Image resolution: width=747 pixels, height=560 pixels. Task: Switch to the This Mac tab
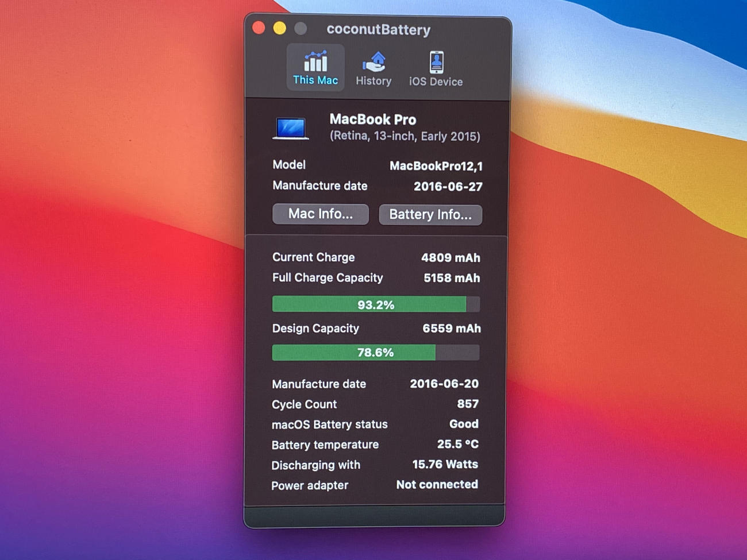pos(315,68)
